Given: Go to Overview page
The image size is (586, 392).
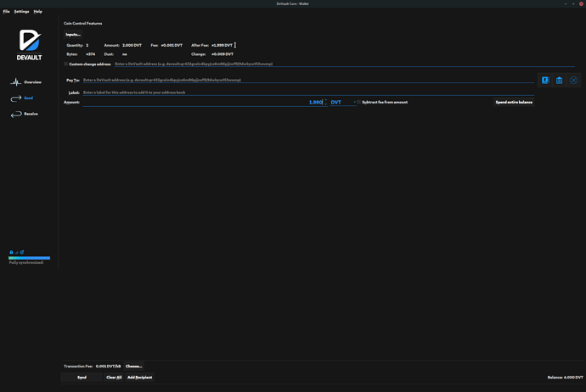Looking at the screenshot, I should (x=32, y=82).
